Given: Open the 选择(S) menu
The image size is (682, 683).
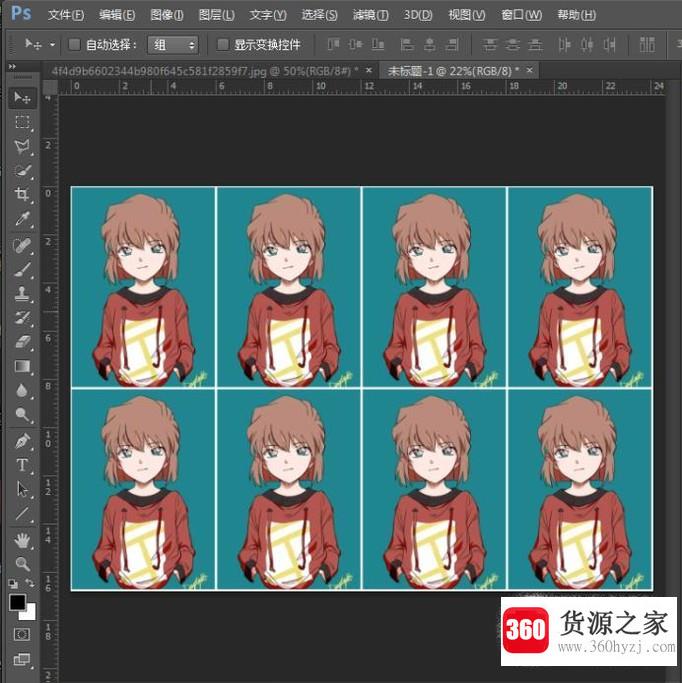Looking at the screenshot, I should pos(319,15).
